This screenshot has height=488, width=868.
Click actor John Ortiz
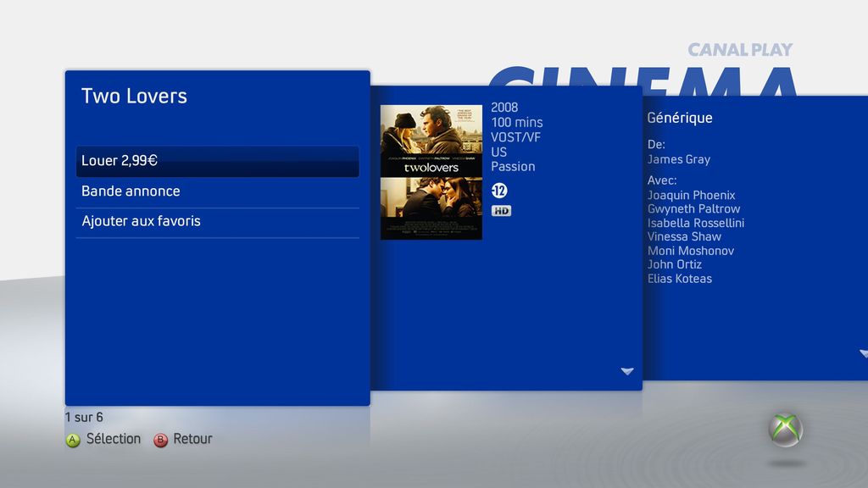[x=674, y=264]
